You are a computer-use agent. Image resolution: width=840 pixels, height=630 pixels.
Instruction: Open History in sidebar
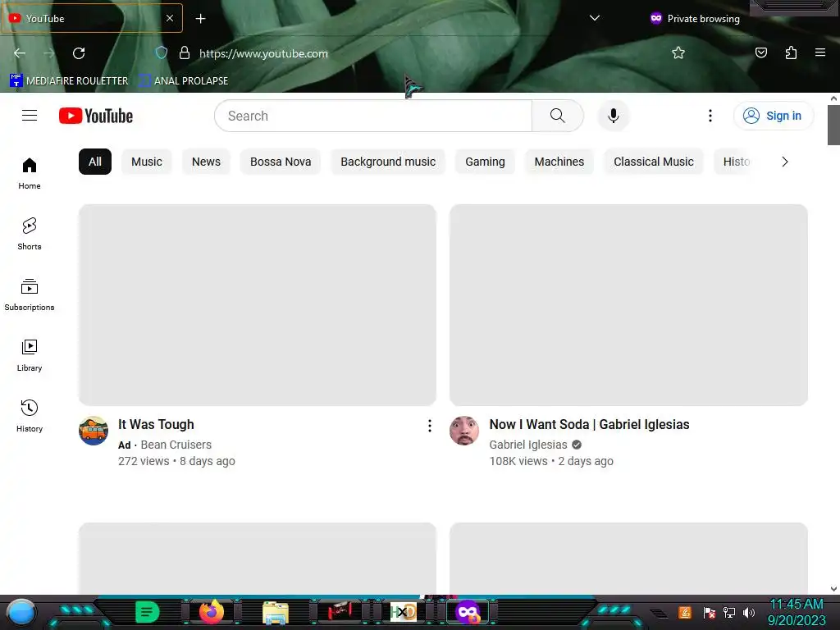point(30,416)
